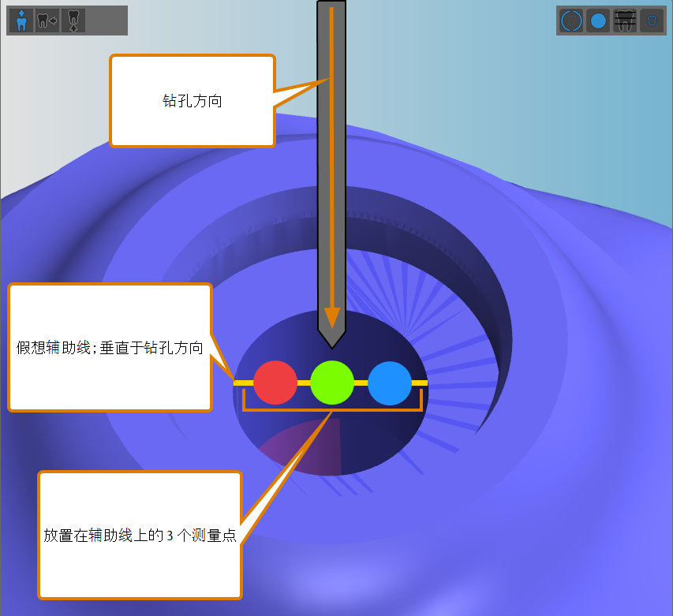Toggle the solid blue circle display icon
The height and width of the screenshot is (616, 673).
[598, 21]
